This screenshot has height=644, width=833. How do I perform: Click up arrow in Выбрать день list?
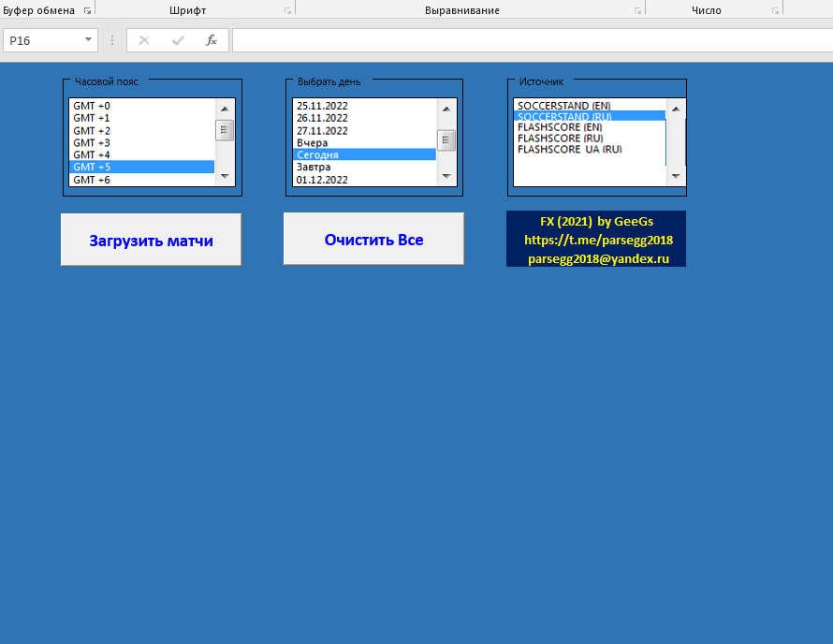pyautogui.click(x=446, y=109)
